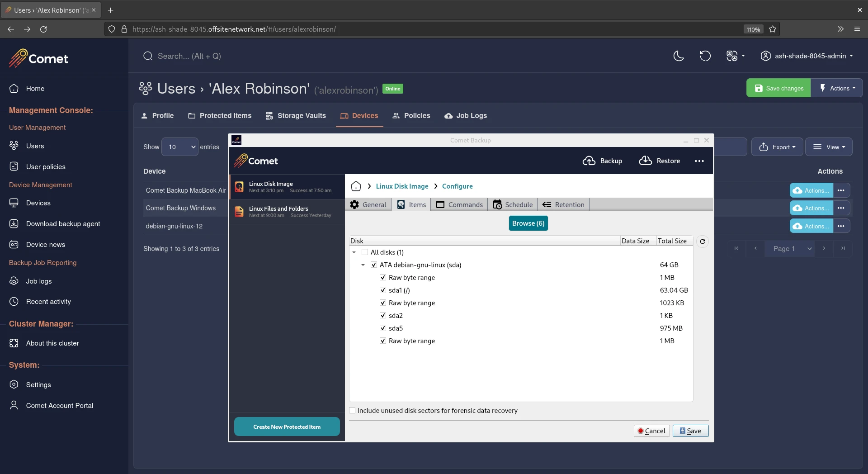Open Devices sidebar item
Image resolution: width=868 pixels, height=474 pixels.
coord(38,203)
